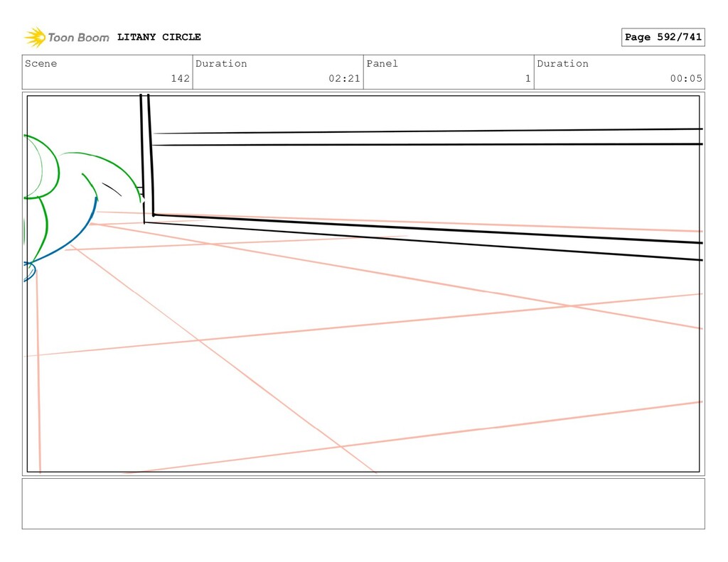Screen dimensions: 728x562
Task: Click the empty notes box below the panel
Action: (363, 504)
